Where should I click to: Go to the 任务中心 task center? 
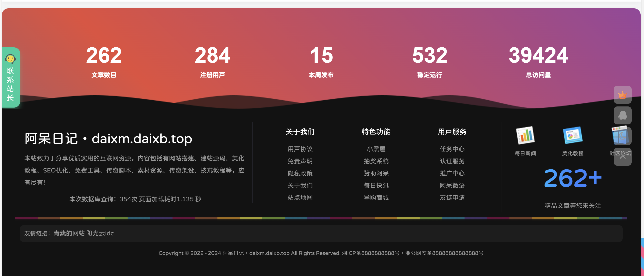coord(452,149)
